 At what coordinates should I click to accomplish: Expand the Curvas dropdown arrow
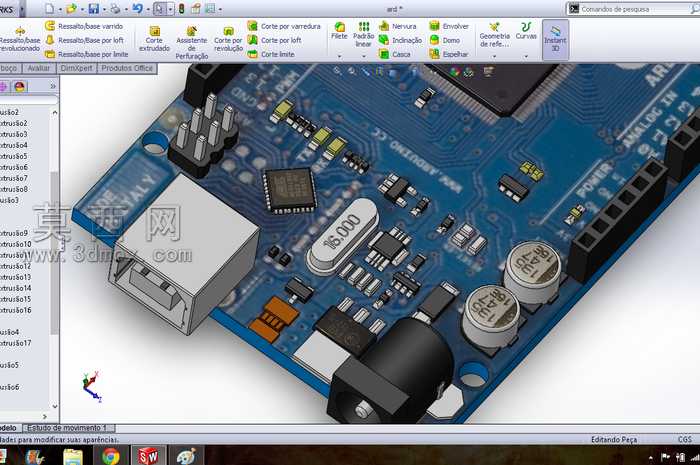click(526, 56)
